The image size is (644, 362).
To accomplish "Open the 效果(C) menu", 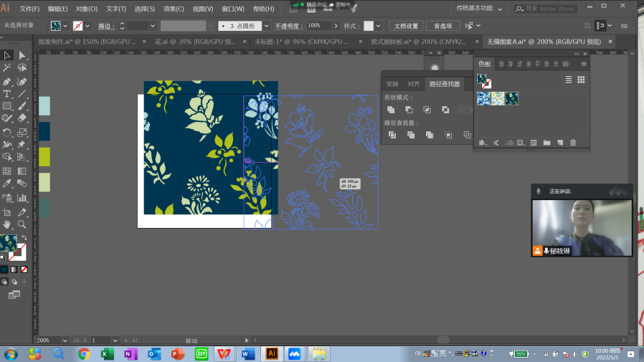I will click(174, 9).
